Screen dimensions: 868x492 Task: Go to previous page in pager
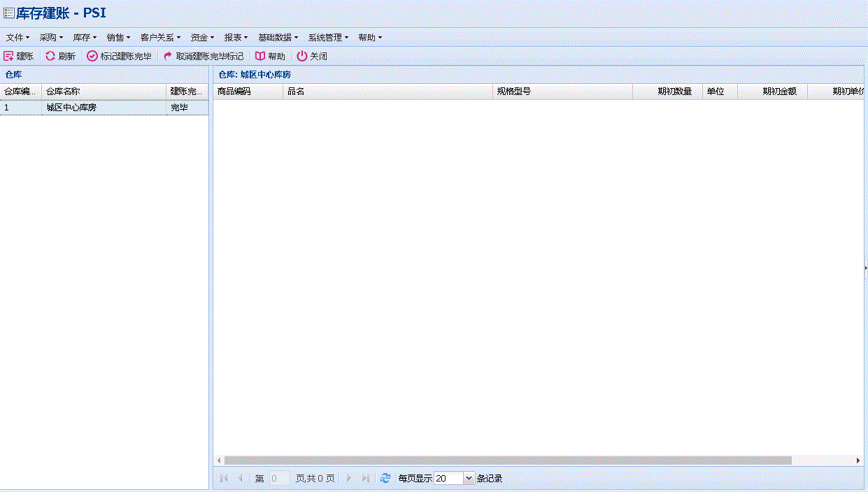pyautogui.click(x=241, y=478)
